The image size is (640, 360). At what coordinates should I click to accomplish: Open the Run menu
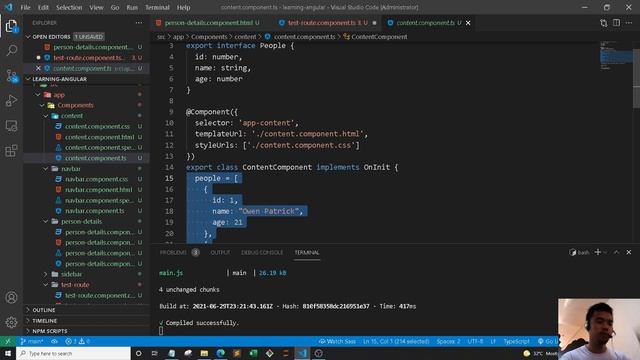[132, 7]
